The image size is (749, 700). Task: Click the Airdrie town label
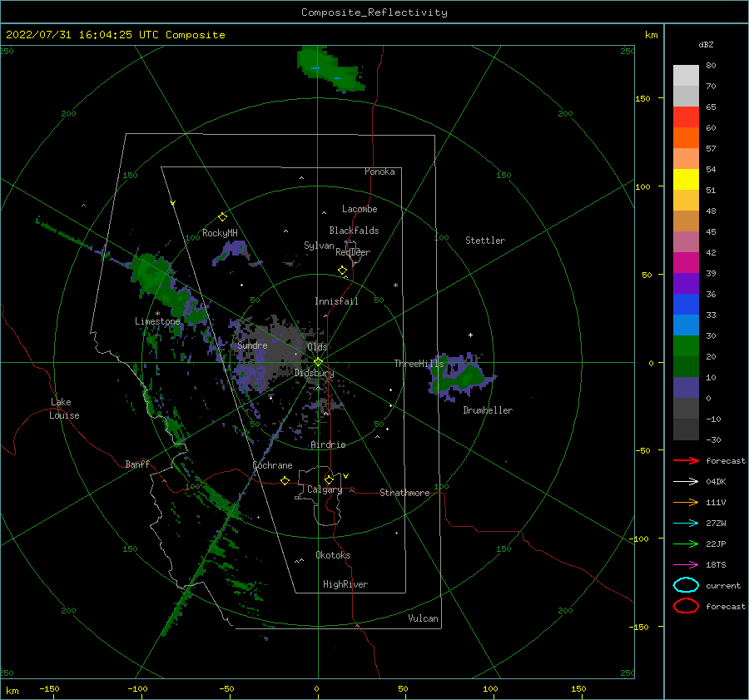point(328,444)
